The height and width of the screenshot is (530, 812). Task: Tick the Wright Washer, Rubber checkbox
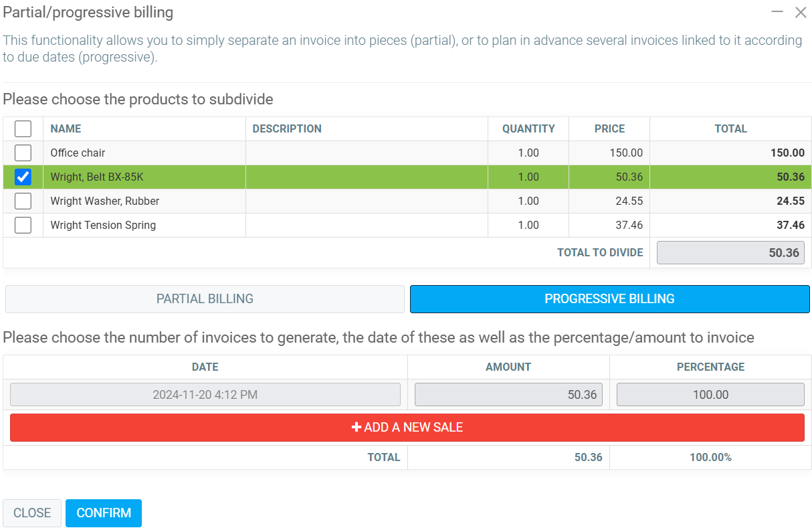tap(23, 201)
